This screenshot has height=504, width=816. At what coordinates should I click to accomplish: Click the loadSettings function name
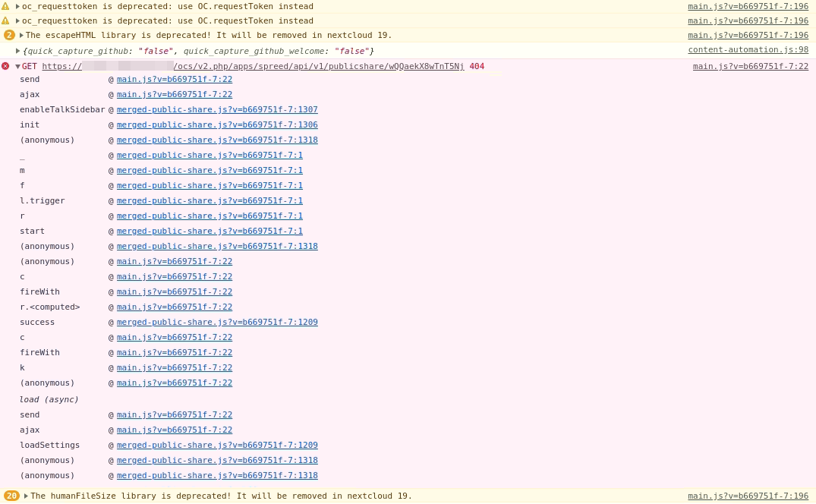click(49, 446)
